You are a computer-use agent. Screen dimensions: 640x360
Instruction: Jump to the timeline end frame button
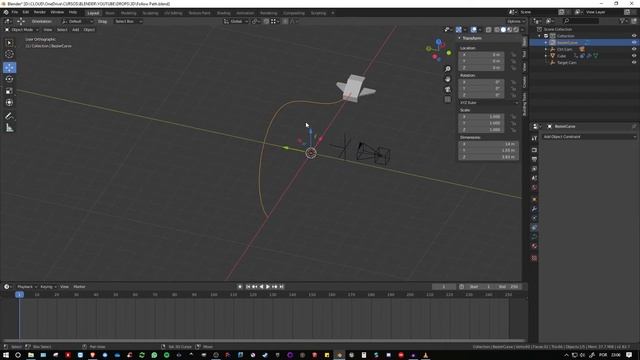tap(281, 287)
